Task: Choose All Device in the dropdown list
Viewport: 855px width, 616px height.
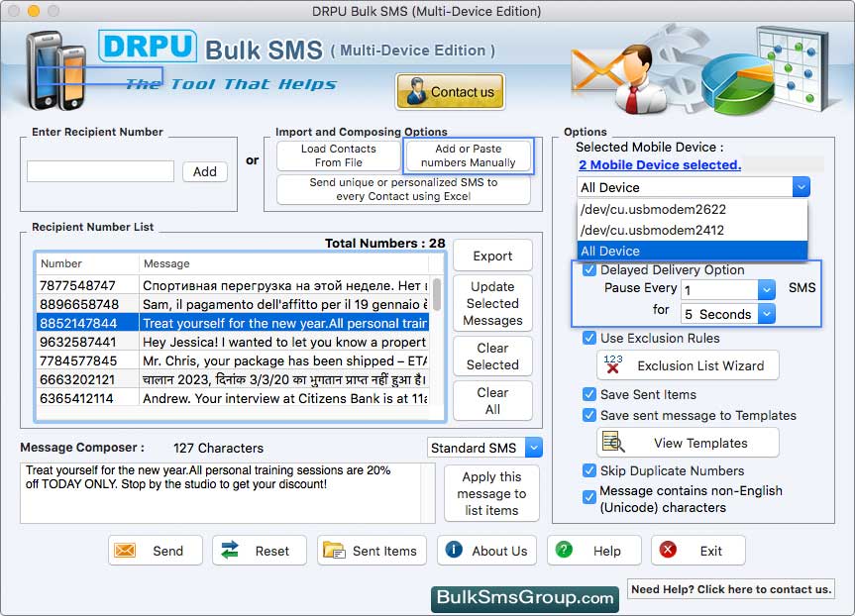Action: [692, 251]
